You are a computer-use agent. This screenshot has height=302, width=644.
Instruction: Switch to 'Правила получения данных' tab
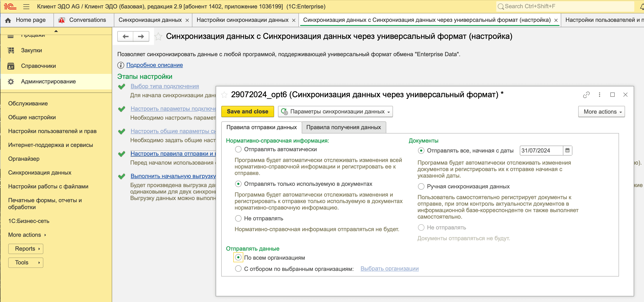(x=344, y=127)
